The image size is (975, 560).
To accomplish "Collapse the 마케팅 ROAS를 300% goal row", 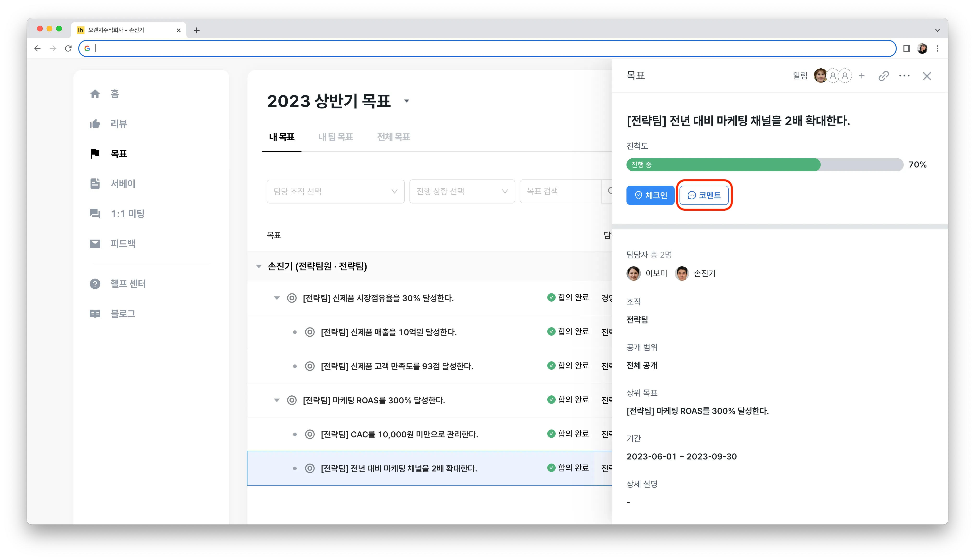I will click(x=277, y=400).
